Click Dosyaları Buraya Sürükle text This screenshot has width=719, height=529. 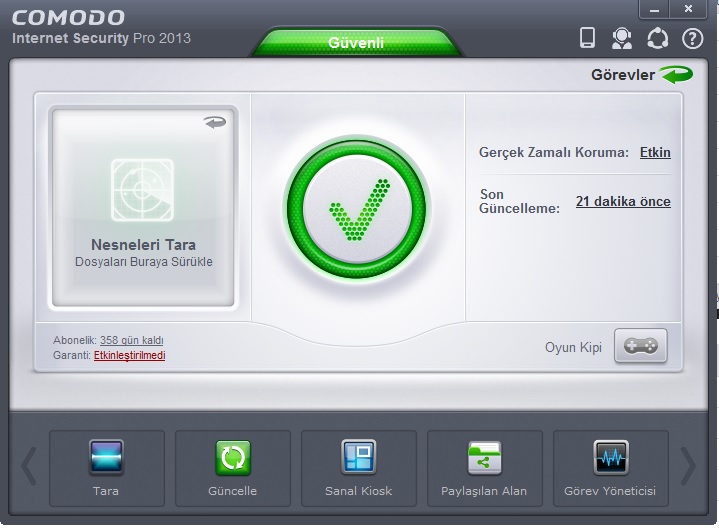(144, 262)
